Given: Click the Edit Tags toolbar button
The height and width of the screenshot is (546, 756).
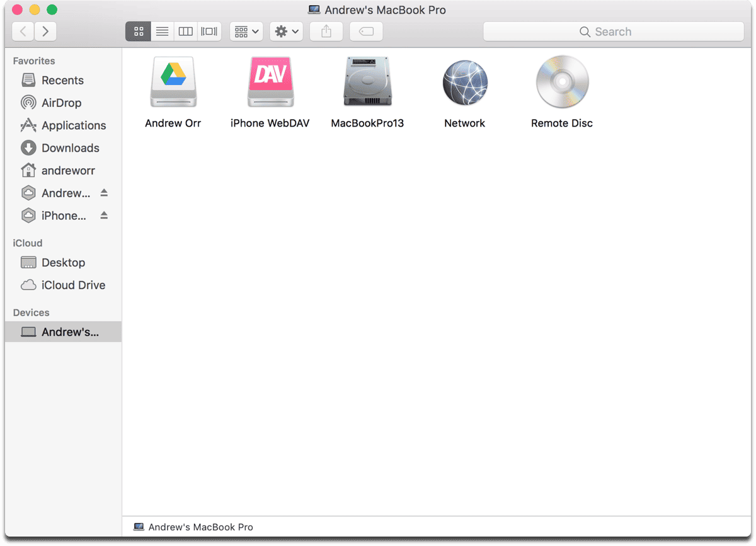Looking at the screenshot, I should pos(366,31).
